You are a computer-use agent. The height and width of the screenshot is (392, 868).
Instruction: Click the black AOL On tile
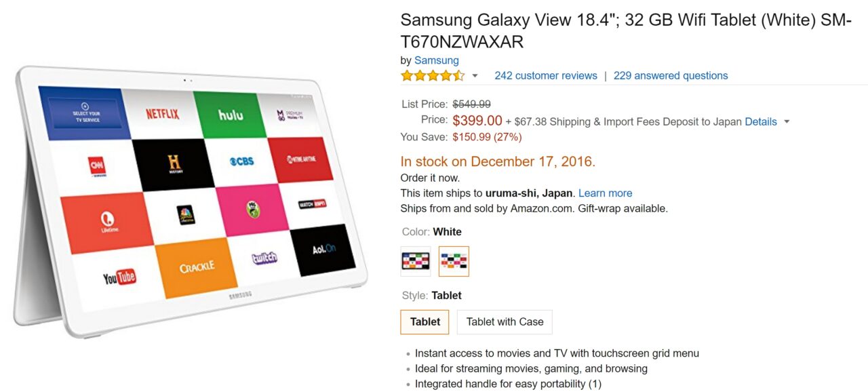(x=323, y=250)
